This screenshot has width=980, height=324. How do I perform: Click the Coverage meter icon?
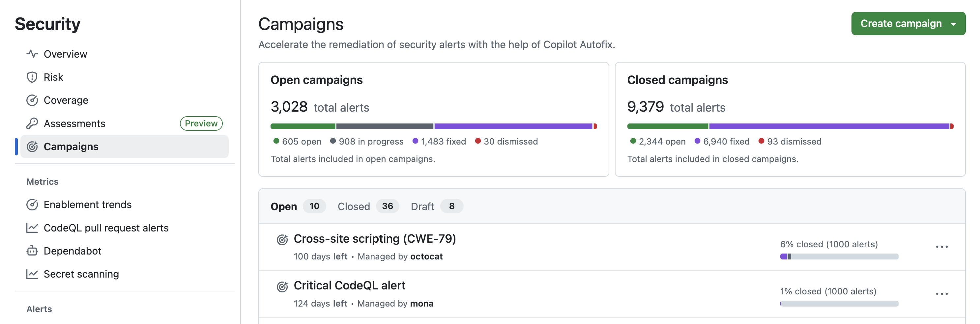pyautogui.click(x=32, y=100)
